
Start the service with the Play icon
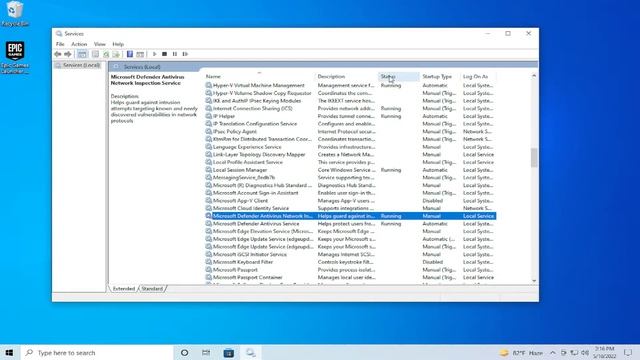(154, 54)
